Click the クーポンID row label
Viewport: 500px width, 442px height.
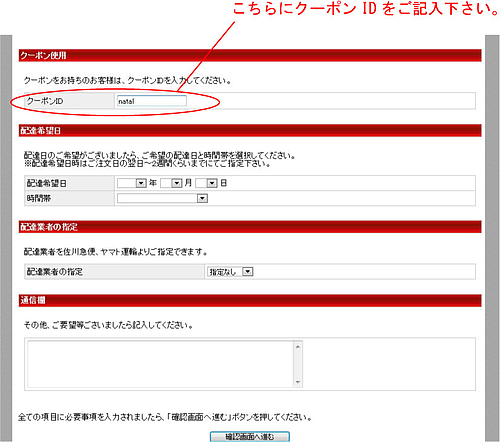(x=45, y=101)
